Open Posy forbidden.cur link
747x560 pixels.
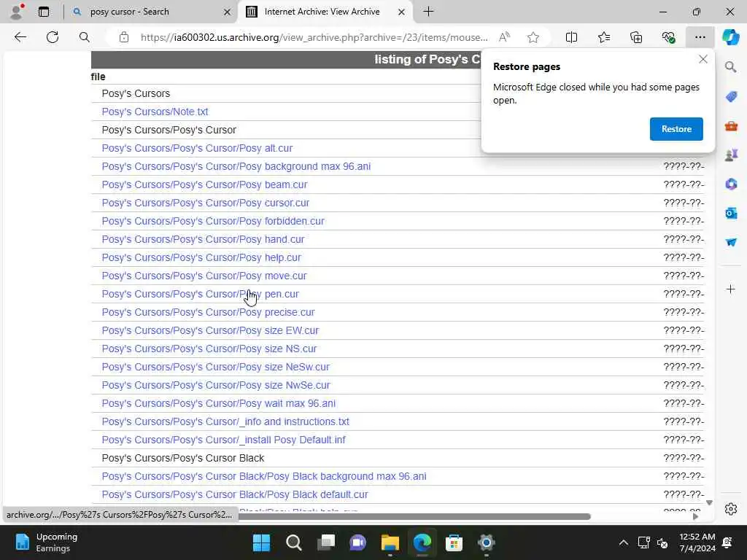click(213, 221)
